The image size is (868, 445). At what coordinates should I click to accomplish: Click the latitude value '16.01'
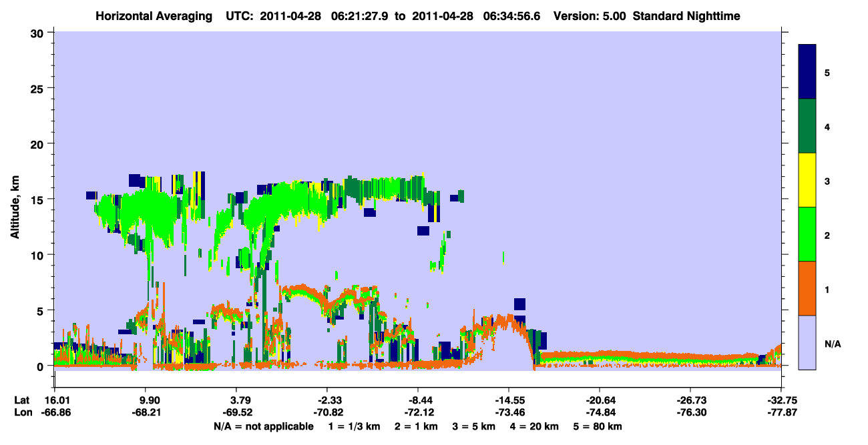click(59, 400)
